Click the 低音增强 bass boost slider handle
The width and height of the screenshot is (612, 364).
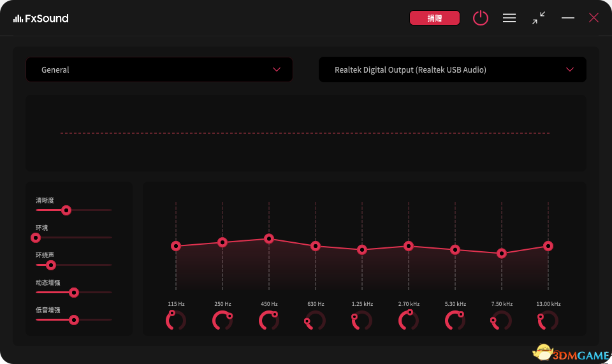[73, 320]
